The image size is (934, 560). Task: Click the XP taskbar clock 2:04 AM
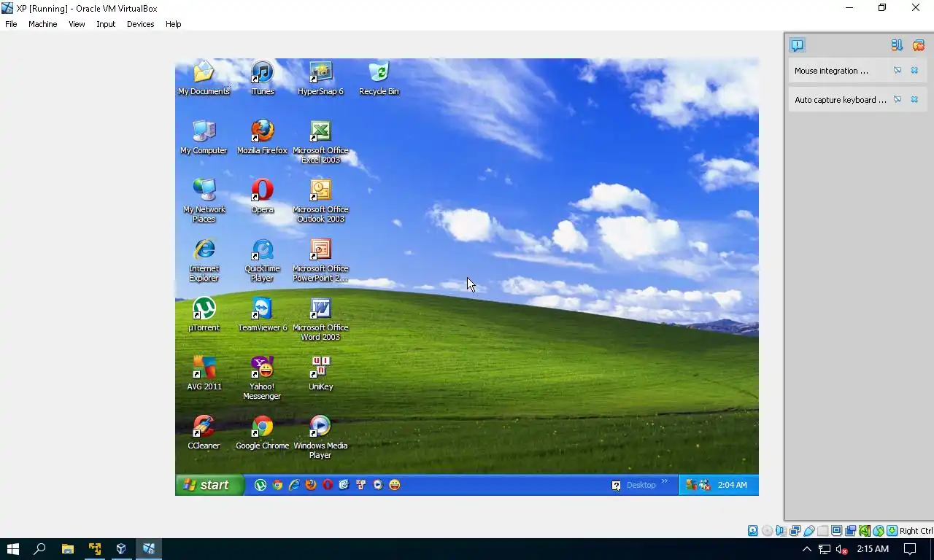pos(732,485)
